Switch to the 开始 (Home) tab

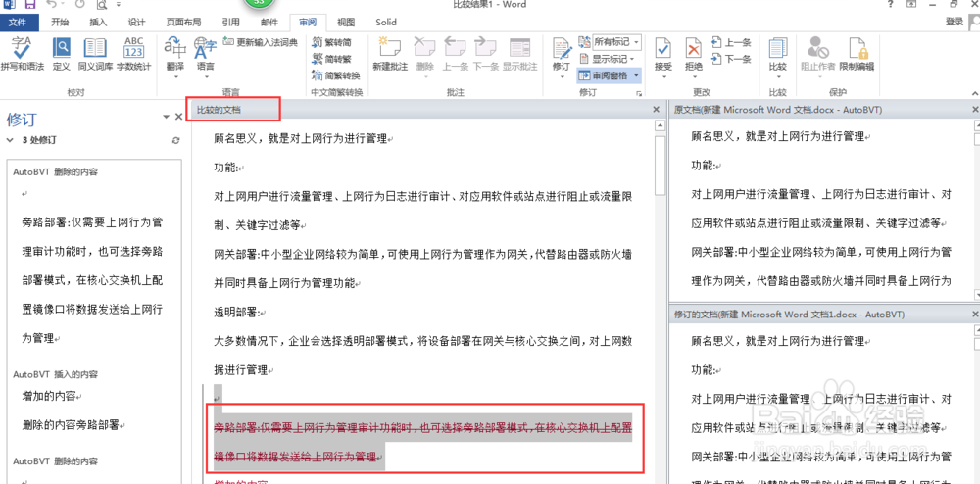60,22
